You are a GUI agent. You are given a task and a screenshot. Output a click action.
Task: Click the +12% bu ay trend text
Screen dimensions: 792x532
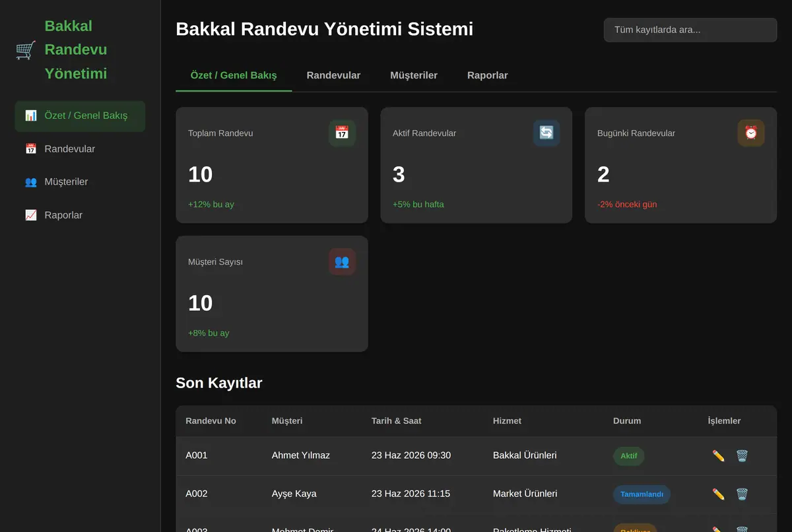[211, 205]
